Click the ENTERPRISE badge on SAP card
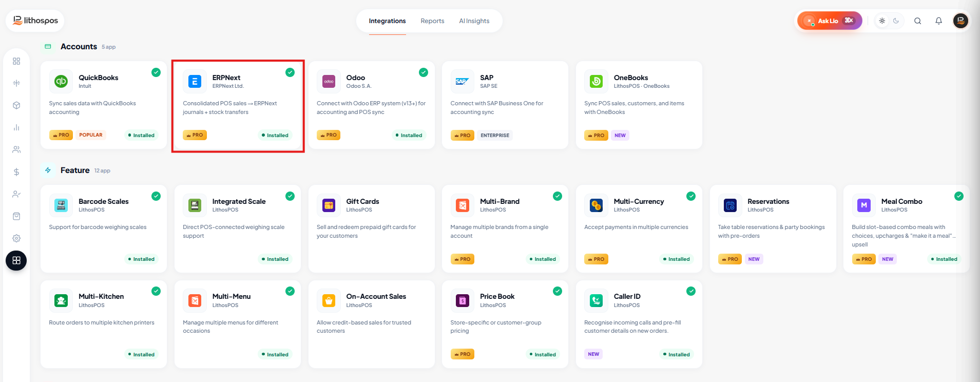Screen dimensions: 980x382 coord(495,136)
